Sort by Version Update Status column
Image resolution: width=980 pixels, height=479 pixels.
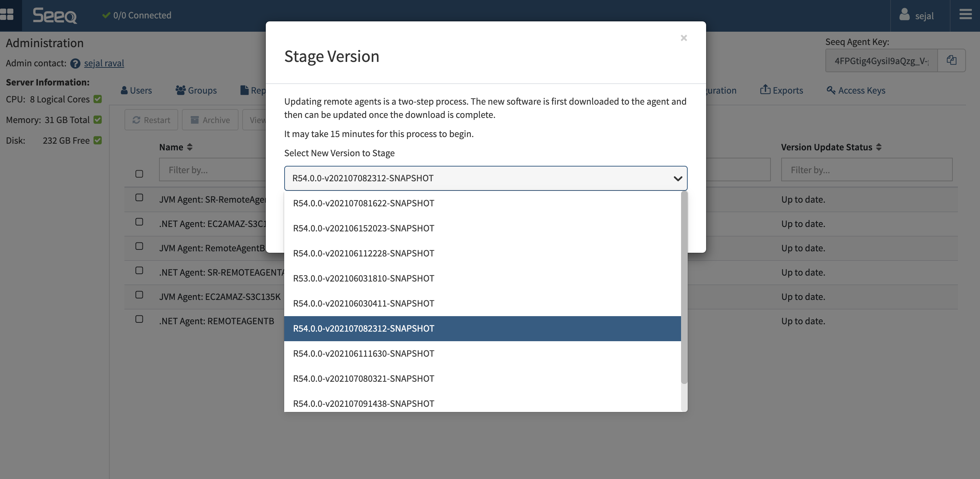(x=878, y=147)
